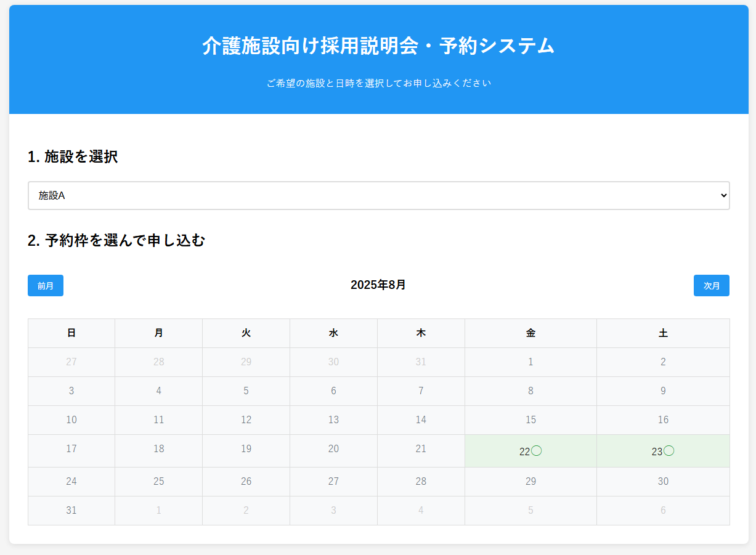Select August 30 in the calendar

click(663, 482)
